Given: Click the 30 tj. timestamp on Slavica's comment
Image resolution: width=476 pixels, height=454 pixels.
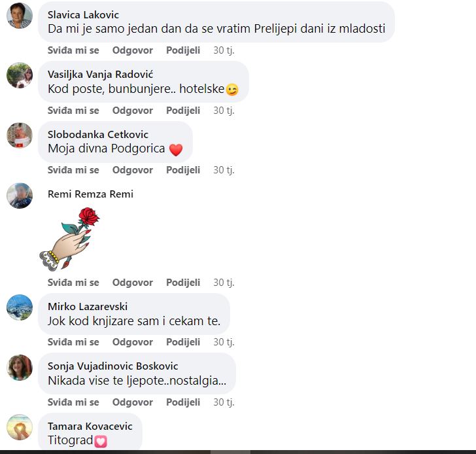Looking at the screenshot, I should coord(224,50).
